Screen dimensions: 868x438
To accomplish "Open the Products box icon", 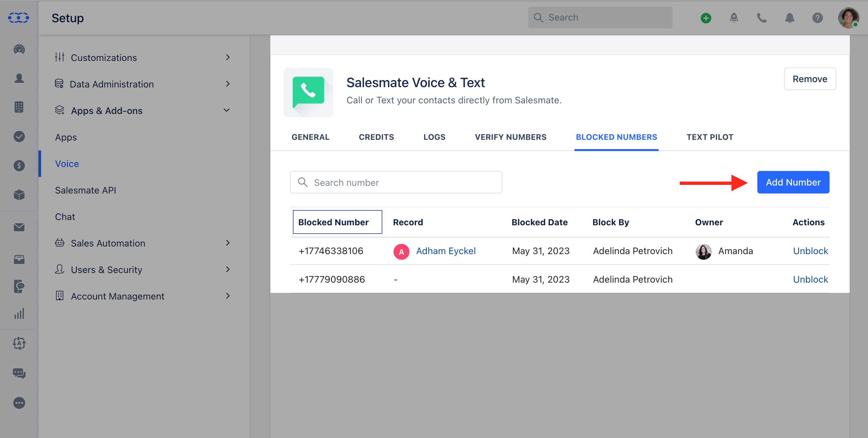I will [19, 195].
